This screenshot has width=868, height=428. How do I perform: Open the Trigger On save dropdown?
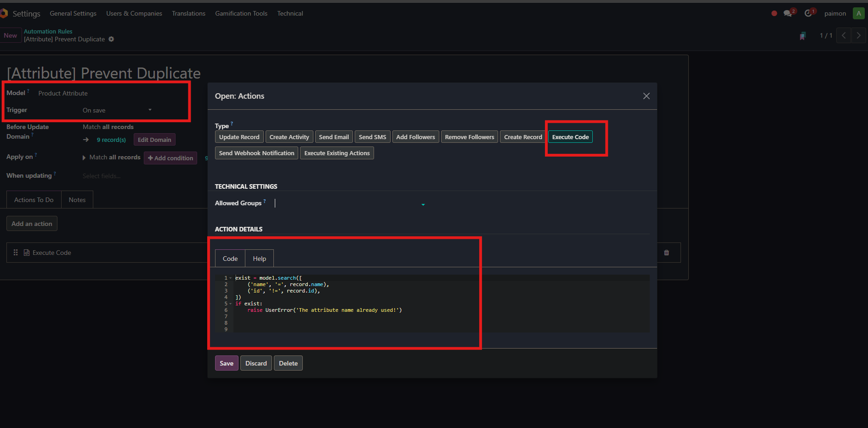(x=117, y=110)
